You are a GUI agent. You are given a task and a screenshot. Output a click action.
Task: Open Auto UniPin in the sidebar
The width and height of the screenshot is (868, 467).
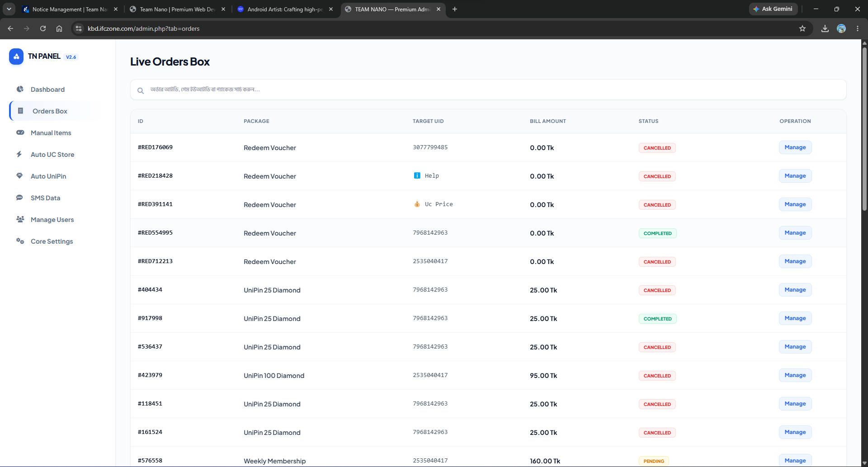point(48,176)
